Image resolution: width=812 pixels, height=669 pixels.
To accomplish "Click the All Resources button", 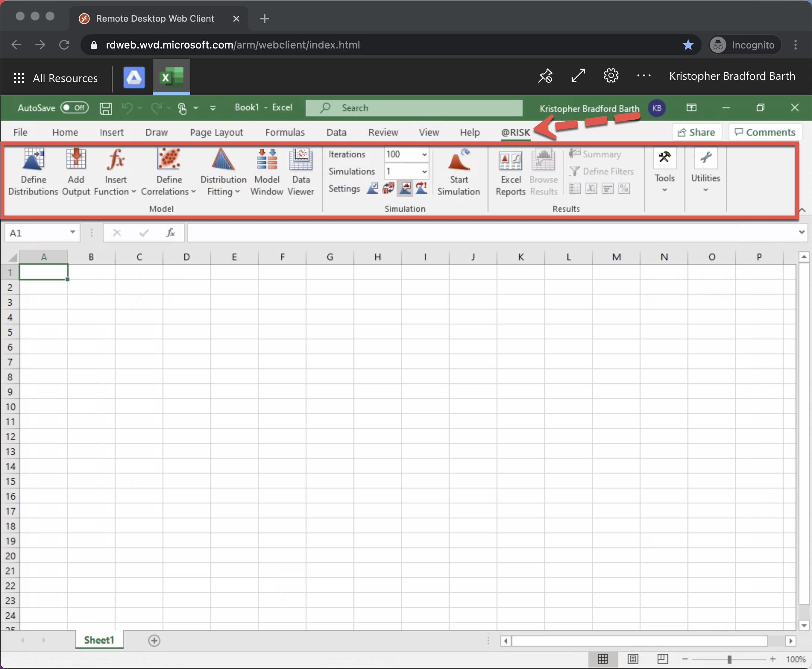I will (56, 78).
